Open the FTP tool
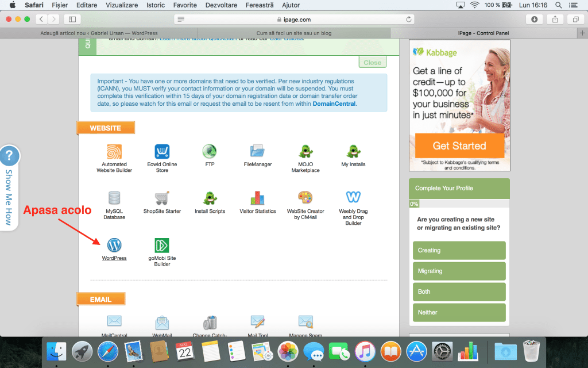The height and width of the screenshot is (368, 588). 210,152
